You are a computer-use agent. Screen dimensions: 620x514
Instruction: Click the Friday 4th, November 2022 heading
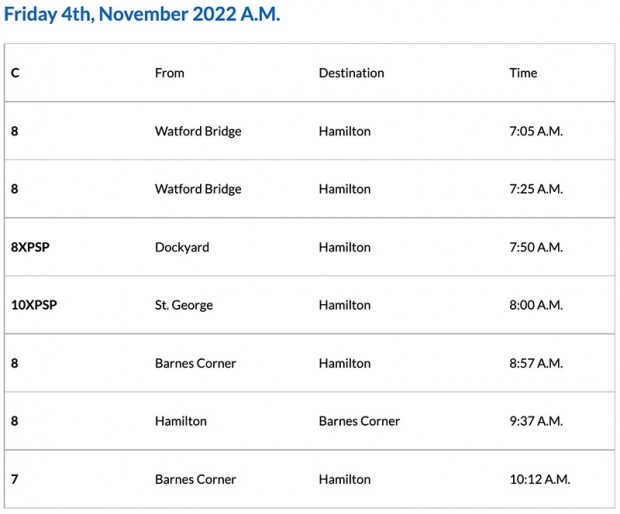(x=141, y=17)
